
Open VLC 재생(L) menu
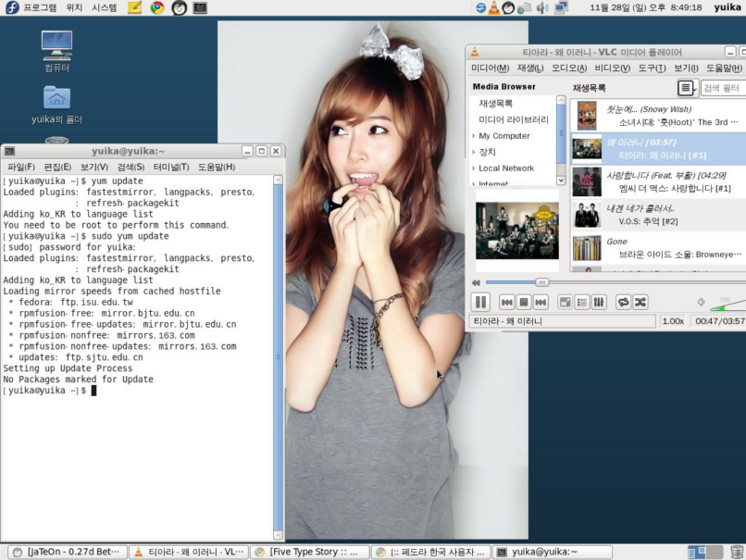pos(530,68)
